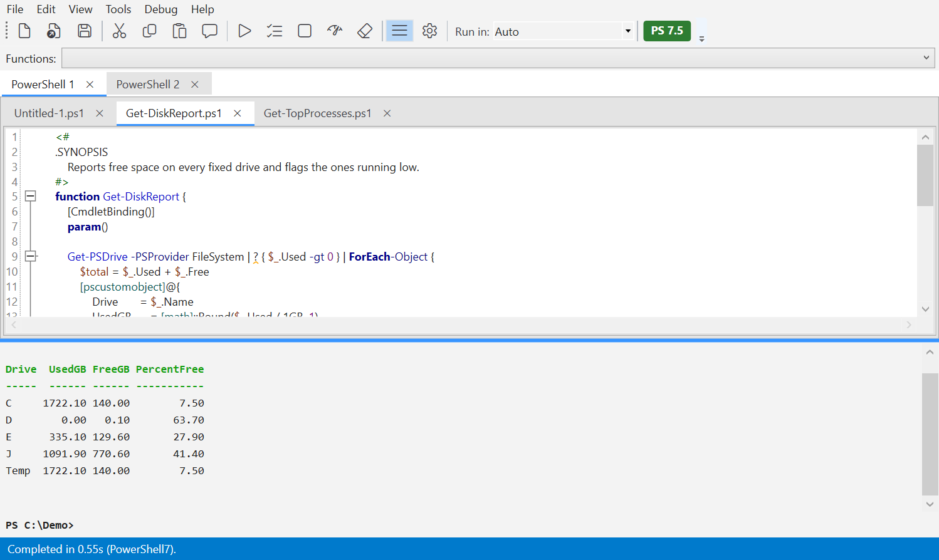The width and height of the screenshot is (939, 560).
Task: Click the 'UsedGB' column header
Action: pyautogui.click(x=68, y=370)
